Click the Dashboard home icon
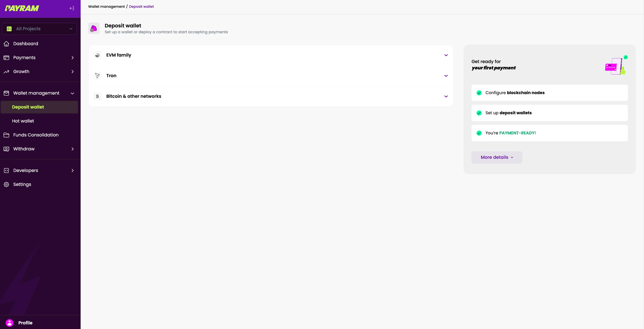Screen dimensions: 644x329 pyautogui.click(x=6, y=44)
